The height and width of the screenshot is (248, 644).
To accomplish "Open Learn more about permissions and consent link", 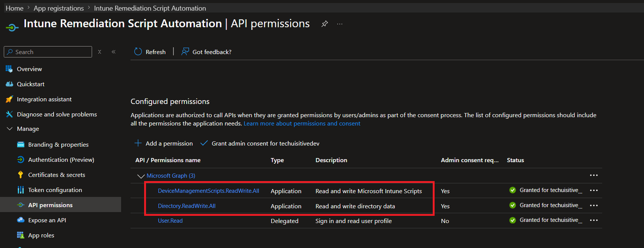I will pyautogui.click(x=302, y=123).
